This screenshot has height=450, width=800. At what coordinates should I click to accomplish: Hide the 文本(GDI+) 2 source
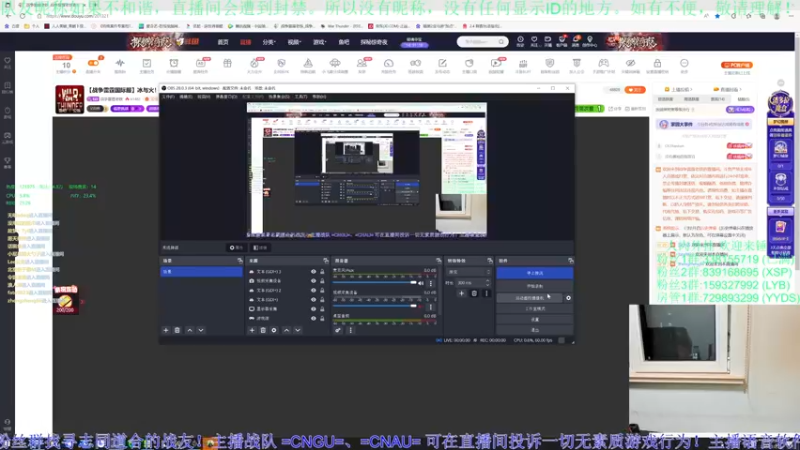(x=313, y=290)
